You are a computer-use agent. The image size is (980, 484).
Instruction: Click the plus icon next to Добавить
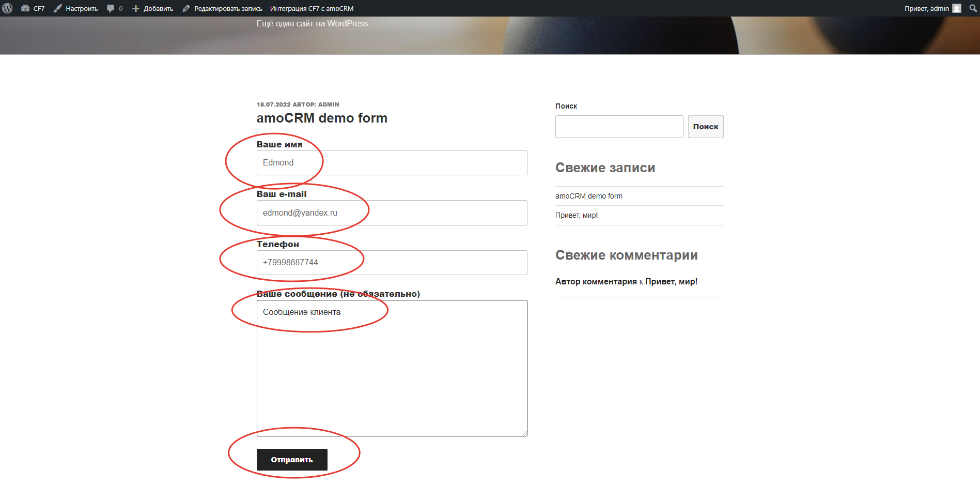tap(135, 8)
